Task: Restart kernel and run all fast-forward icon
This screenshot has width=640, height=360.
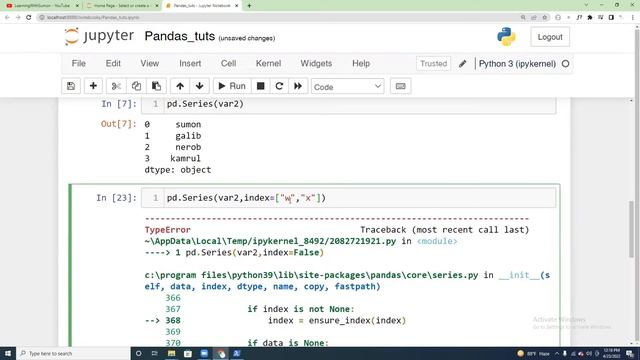Action: [298, 86]
